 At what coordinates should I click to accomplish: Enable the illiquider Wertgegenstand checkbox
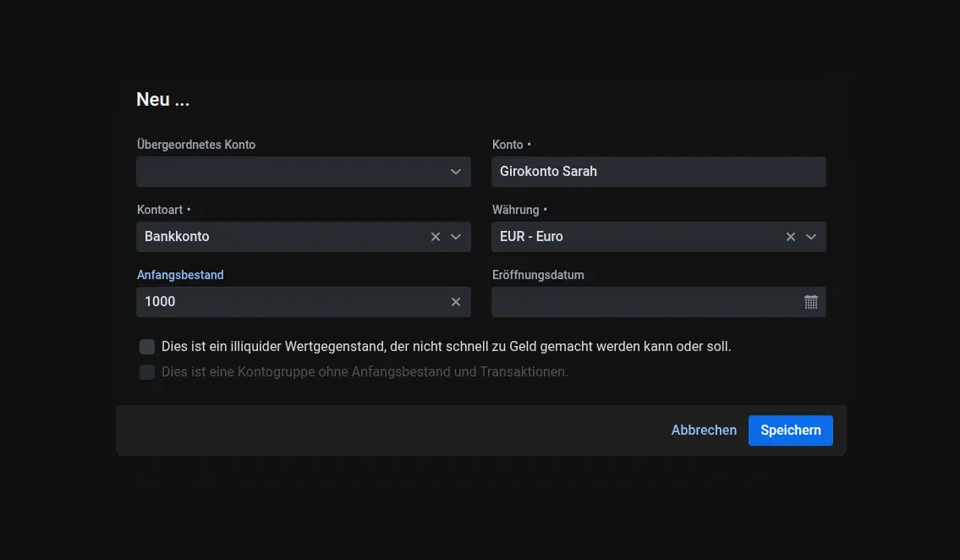pyautogui.click(x=147, y=347)
